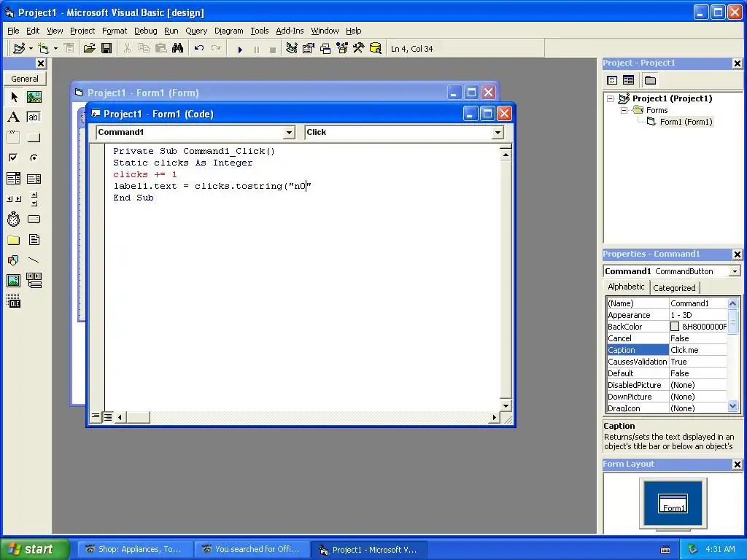Open the Debug menu

click(x=145, y=31)
